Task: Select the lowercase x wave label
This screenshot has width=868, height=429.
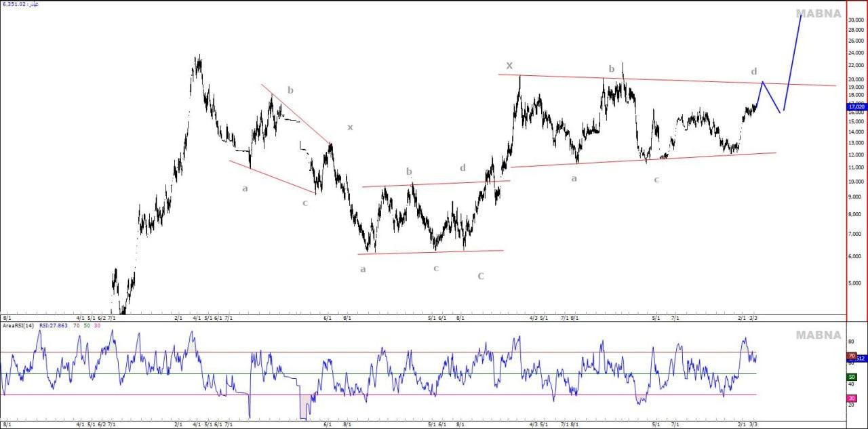Action: pyautogui.click(x=350, y=127)
